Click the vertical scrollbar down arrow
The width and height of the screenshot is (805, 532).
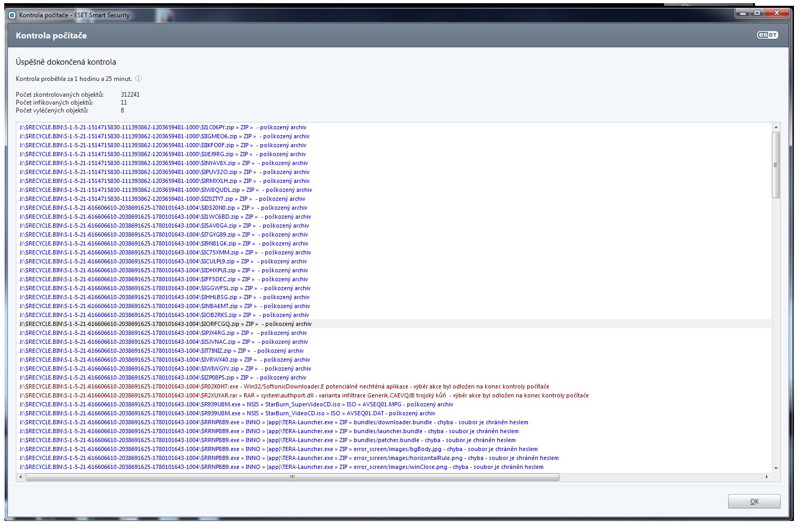pos(776,468)
